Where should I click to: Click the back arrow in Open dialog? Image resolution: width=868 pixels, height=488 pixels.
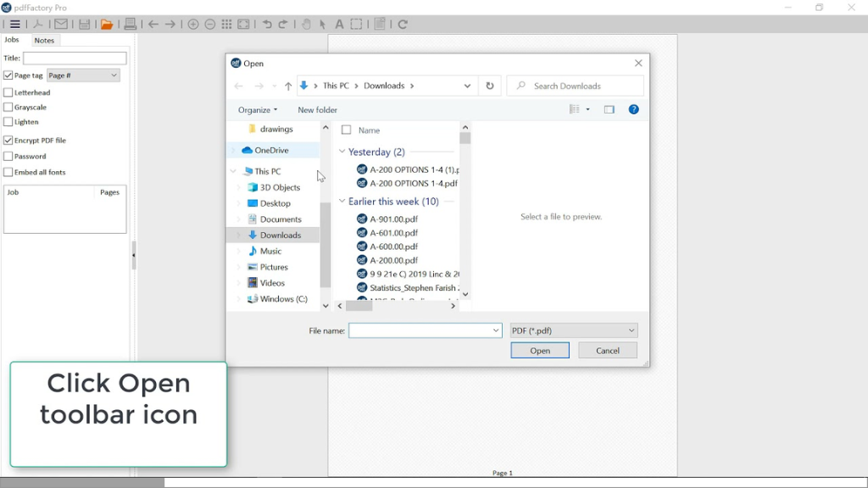click(x=238, y=86)
